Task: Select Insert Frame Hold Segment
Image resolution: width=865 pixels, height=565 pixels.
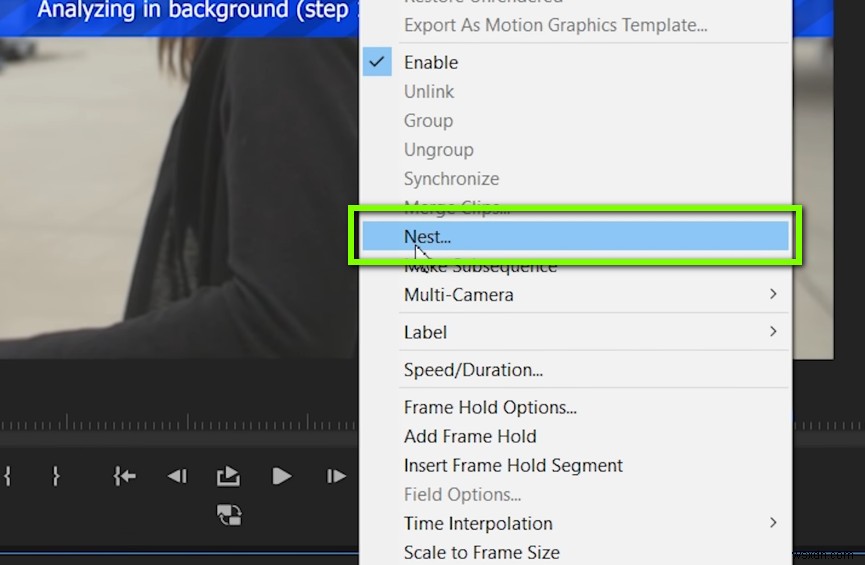Action: (x=575, y=466)
